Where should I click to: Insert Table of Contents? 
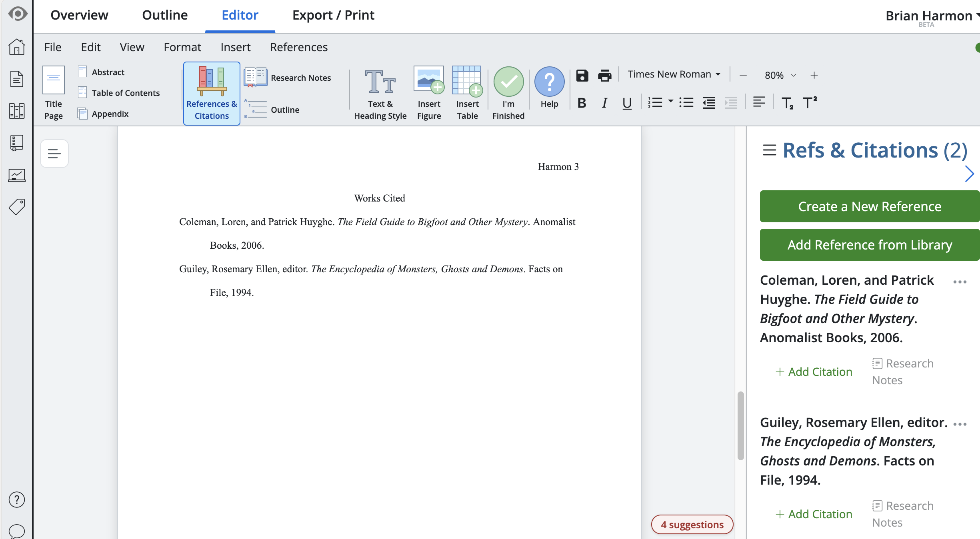point(119,93)
